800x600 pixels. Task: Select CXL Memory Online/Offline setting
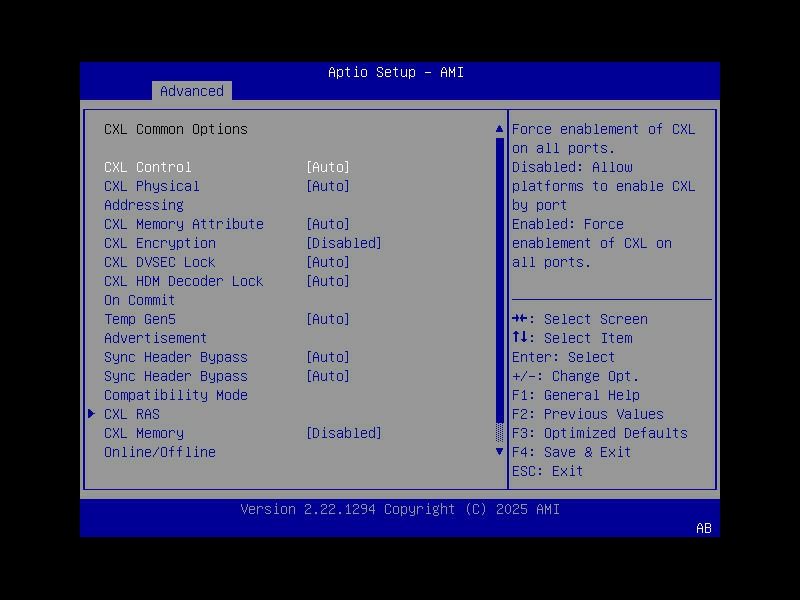coord(160,442)
